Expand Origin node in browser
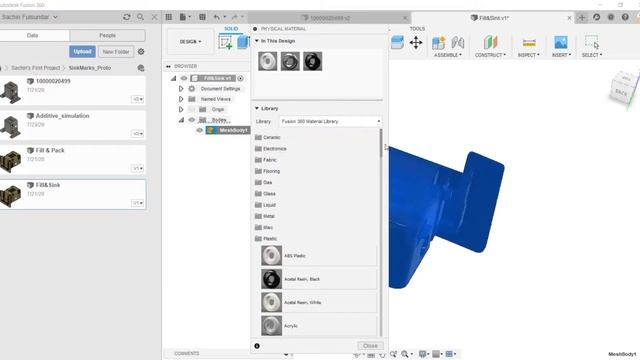Screen dimensions: 640x360 [181, 109]
